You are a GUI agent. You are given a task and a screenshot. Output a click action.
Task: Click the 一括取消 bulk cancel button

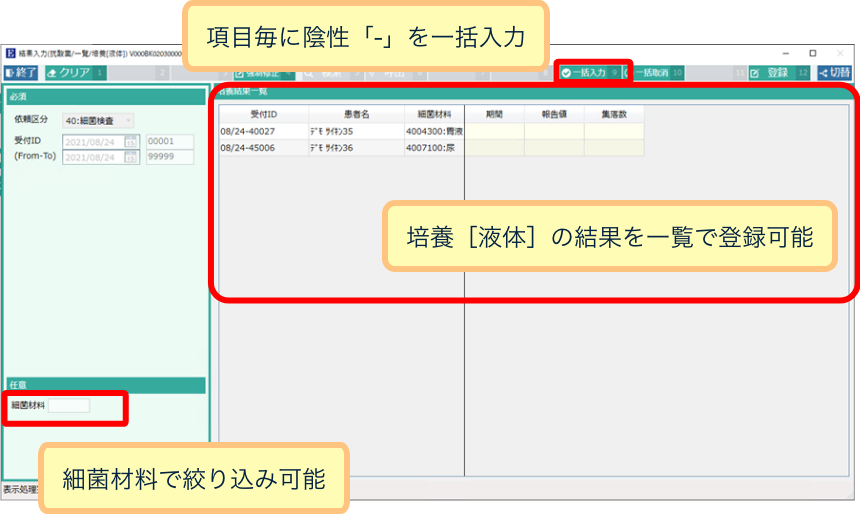pos(657,73)
